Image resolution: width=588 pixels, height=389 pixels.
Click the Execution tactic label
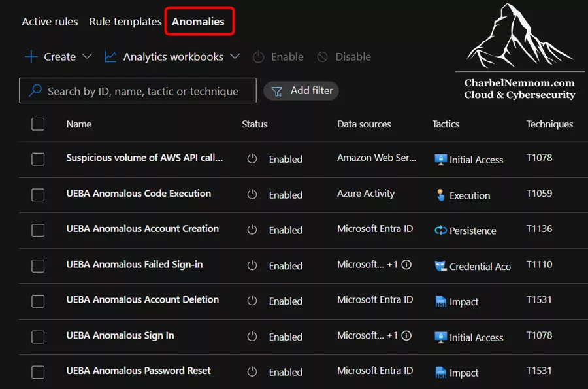click(470, 195)
